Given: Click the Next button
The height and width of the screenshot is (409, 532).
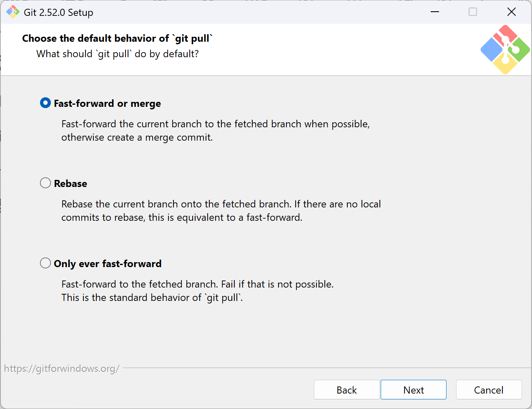Looking at the screenshot, I should 414,390.
